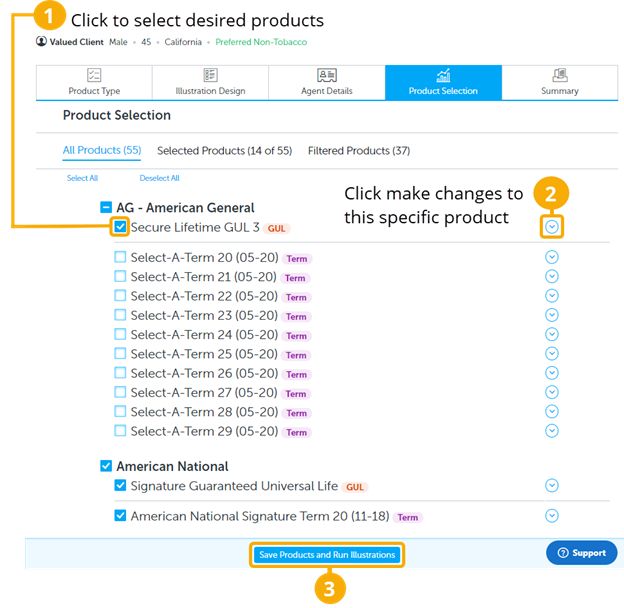
Task: Expand options for Select-A-Term 20
Action: pos(552,257)
